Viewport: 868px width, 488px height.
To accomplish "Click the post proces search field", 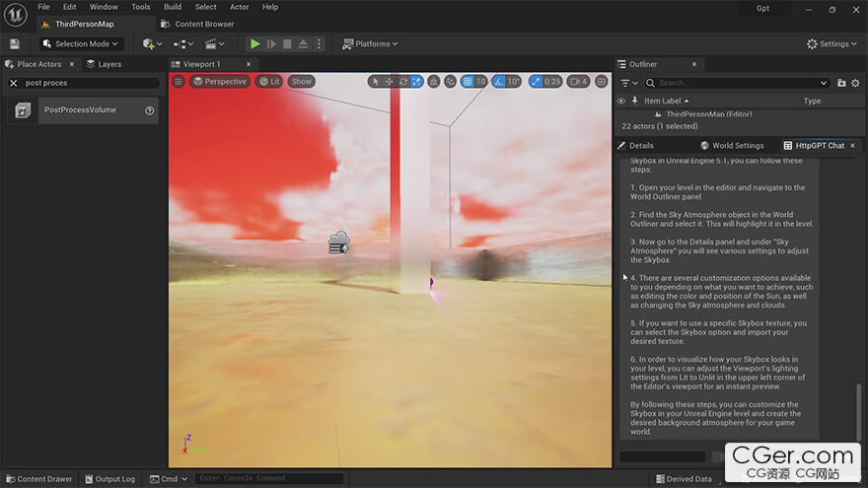I will [x=90, y=83].
